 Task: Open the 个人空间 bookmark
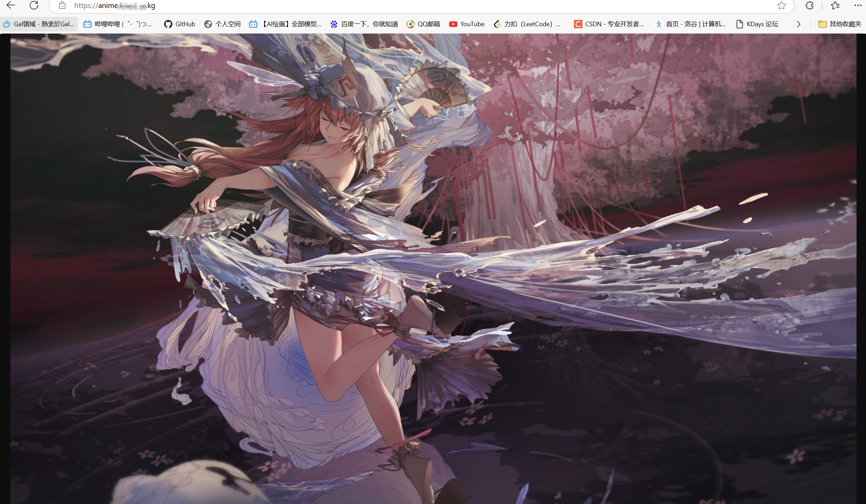coord(223,24)
